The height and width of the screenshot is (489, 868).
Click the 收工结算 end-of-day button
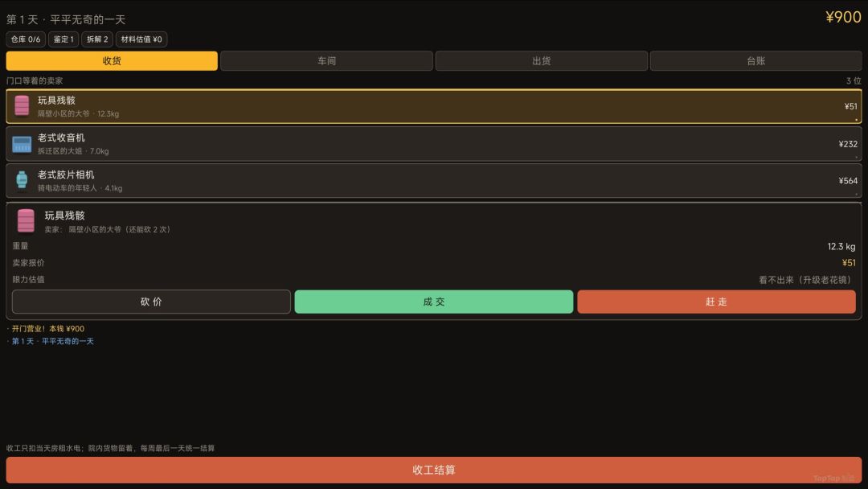pos(434,471)
